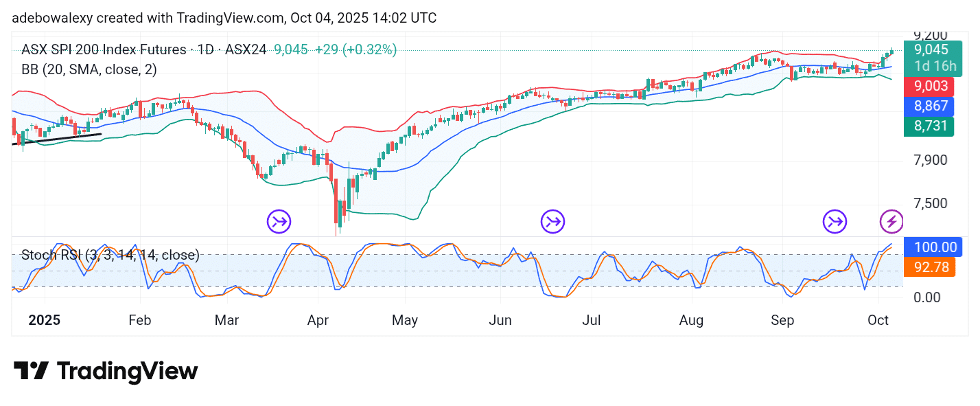This screenshot has height=406, width=980.
Task: Click the May label on the time axis
Action: (404, 321)
